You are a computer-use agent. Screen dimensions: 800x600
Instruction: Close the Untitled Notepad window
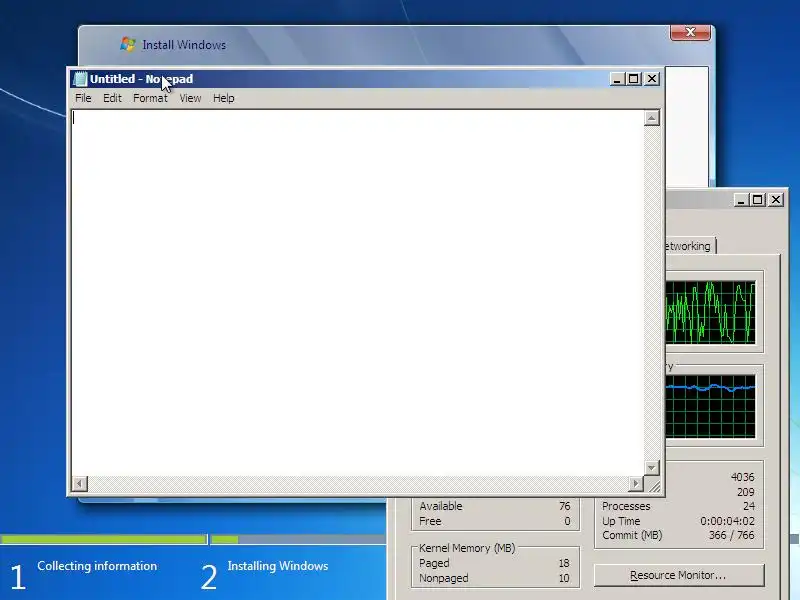coord(652,79)
